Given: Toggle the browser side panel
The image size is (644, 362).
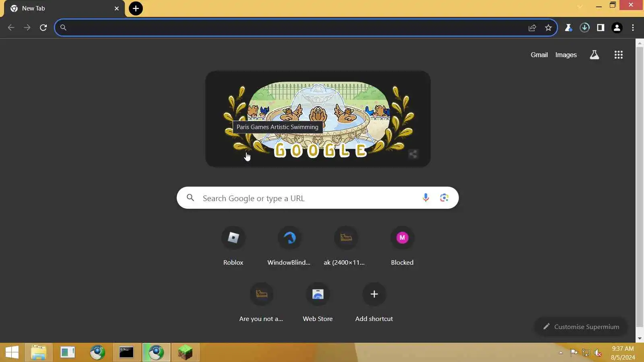Looking at the screenshot, I should (601, 27).
